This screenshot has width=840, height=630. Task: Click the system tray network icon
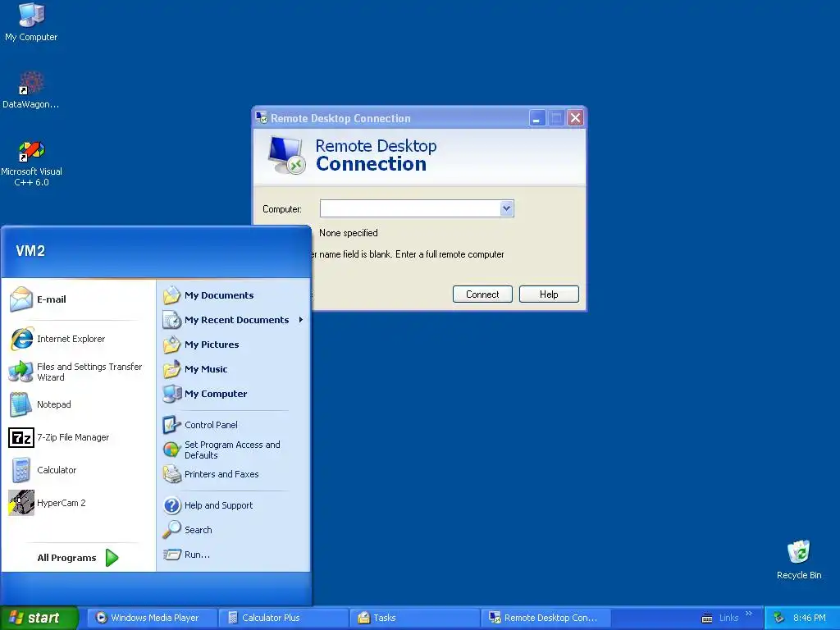[x=778, y=618]
